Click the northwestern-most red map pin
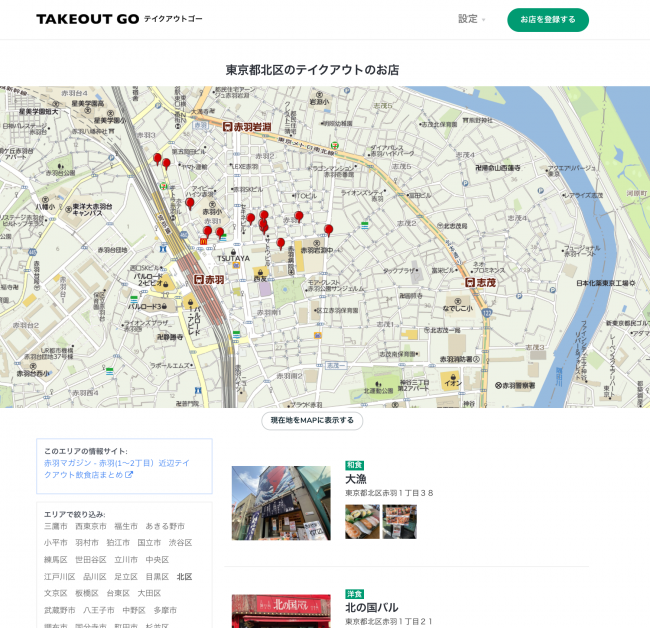 click(x=157, y=159)
